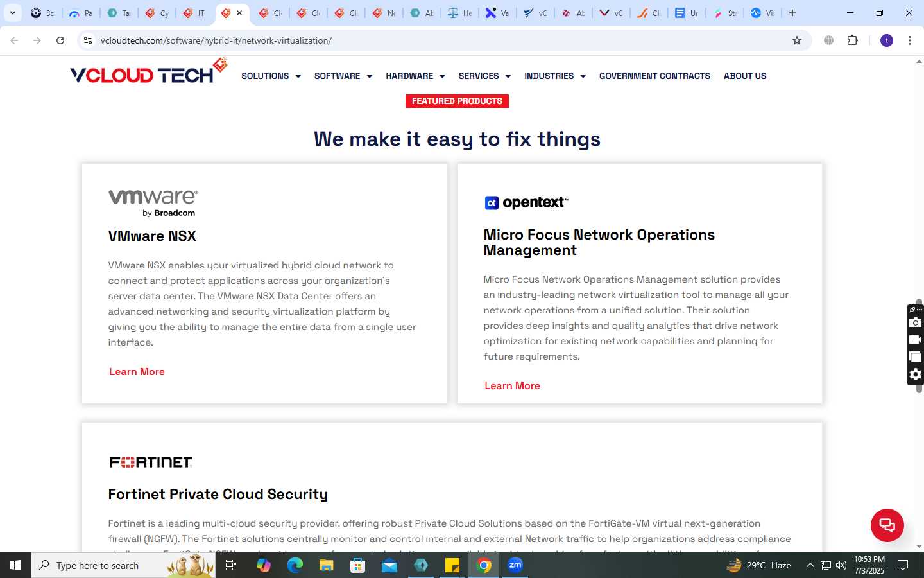Click the VMware by Broadcom logo
The image size is (924, 578).
tap(153, 203)
